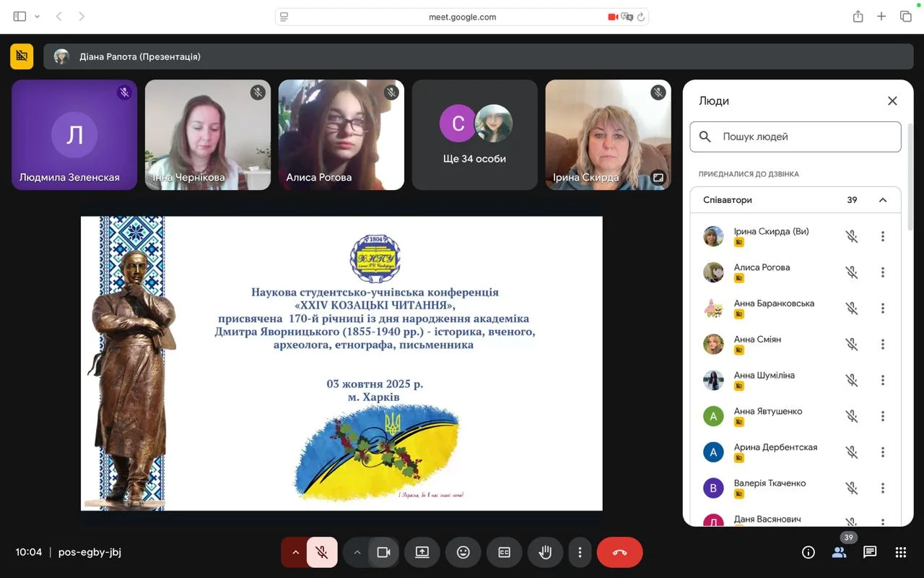Click the Ще 34 особи tile
The width and height of the screenshot is (924, 578).
(474, 135)
